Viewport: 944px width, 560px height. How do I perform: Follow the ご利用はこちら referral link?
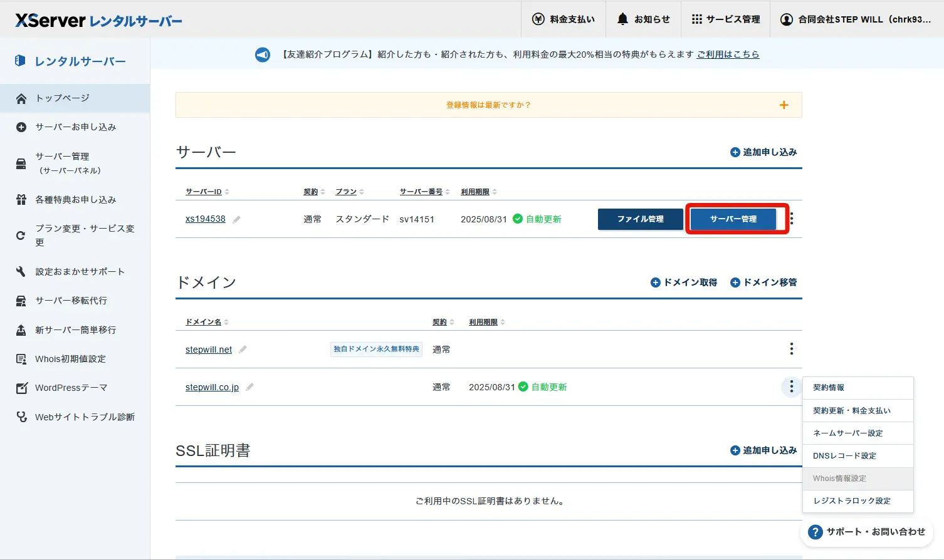[728, 54]
